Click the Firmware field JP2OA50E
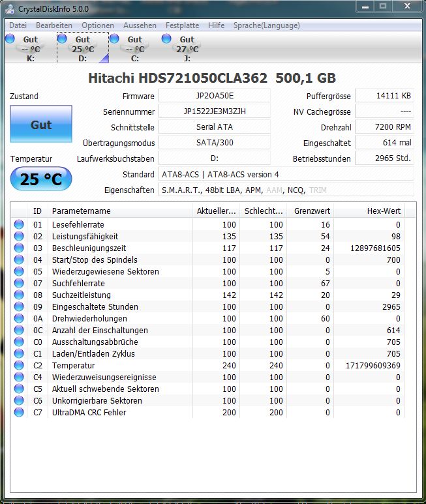This screenshot has width=426, height=504. pos(215,96)
